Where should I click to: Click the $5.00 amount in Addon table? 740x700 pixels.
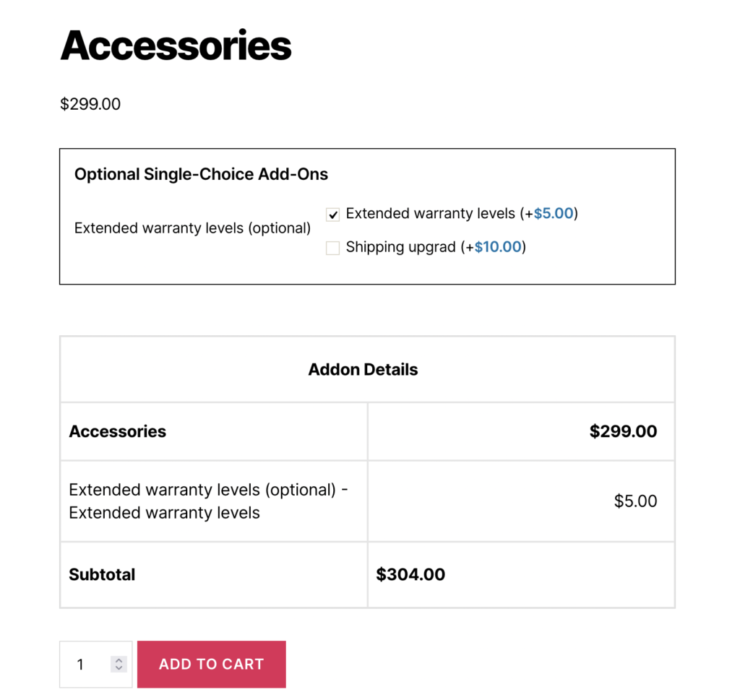click(x=635, y=501)
